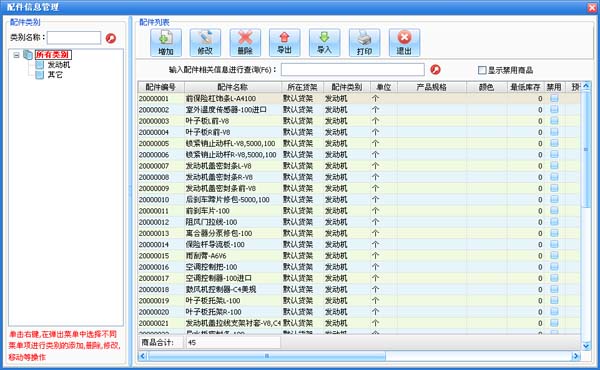Toggle 禁用 checkbox for part 20000001
The width and height of the screenshot is (600, 370).
[x=554, y=98]
